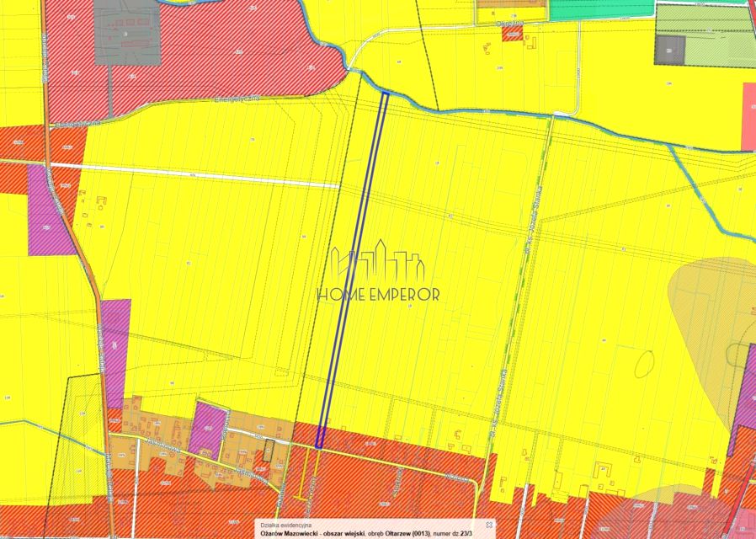Click the 'Działka ewidencyjna' popup heading

(x=286, y=526)
